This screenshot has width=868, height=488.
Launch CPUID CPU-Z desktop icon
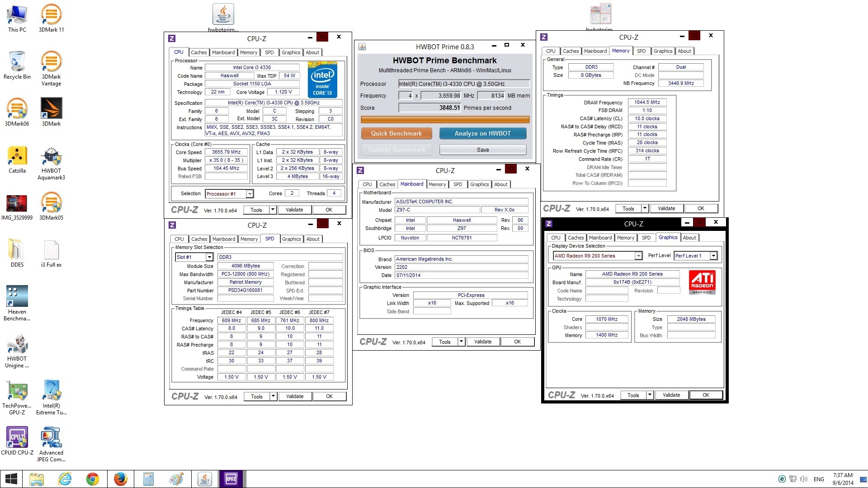[17, 441]
